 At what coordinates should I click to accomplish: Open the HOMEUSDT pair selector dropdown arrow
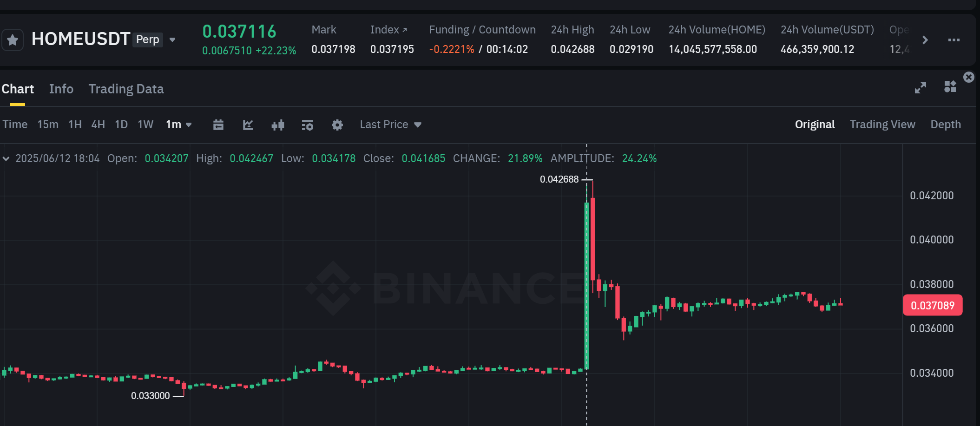pos(172,40)
